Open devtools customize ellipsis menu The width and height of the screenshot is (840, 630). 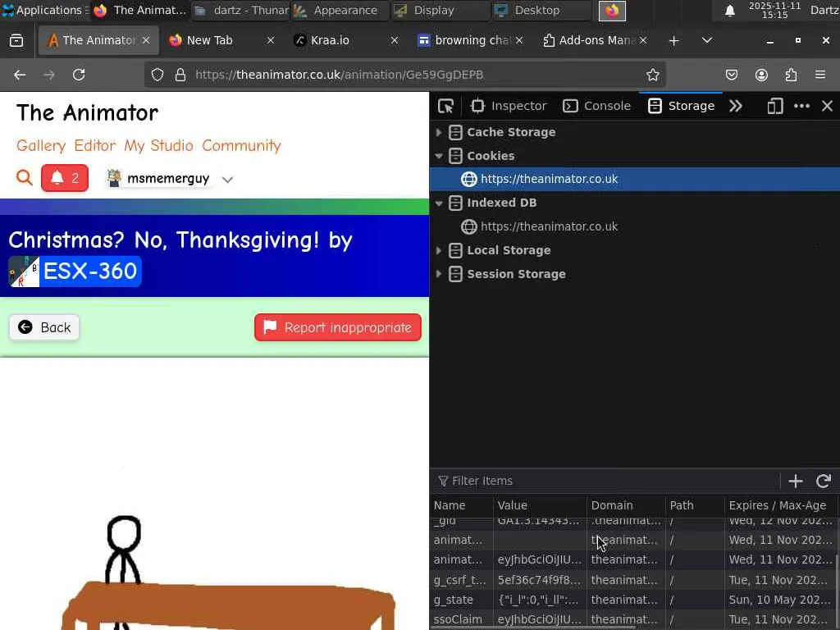click(801, 106)
